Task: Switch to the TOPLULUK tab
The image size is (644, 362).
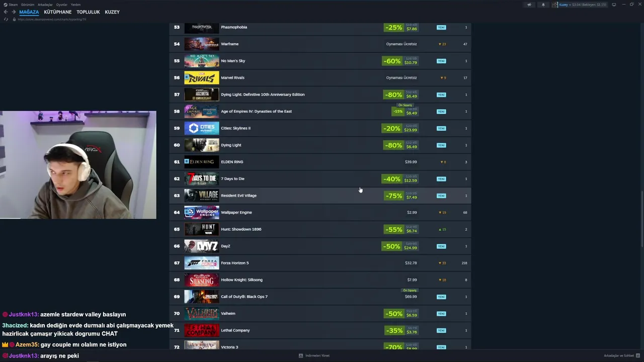Action: pyautogui.click(x=88, y=12)
